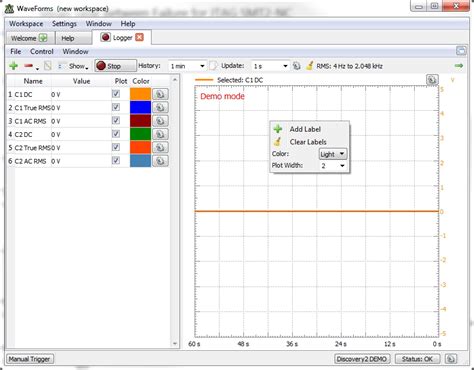Open gear settings for C1 DC row
The width and height of the screenshot is (474, 370).
pyautogui.click(x=160, y=94)
